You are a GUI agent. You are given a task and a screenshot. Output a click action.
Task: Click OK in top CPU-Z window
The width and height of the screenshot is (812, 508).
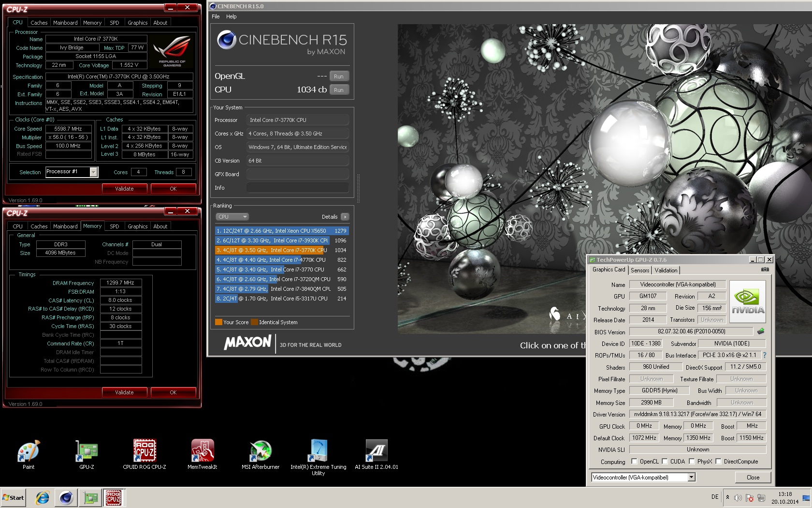173,189
